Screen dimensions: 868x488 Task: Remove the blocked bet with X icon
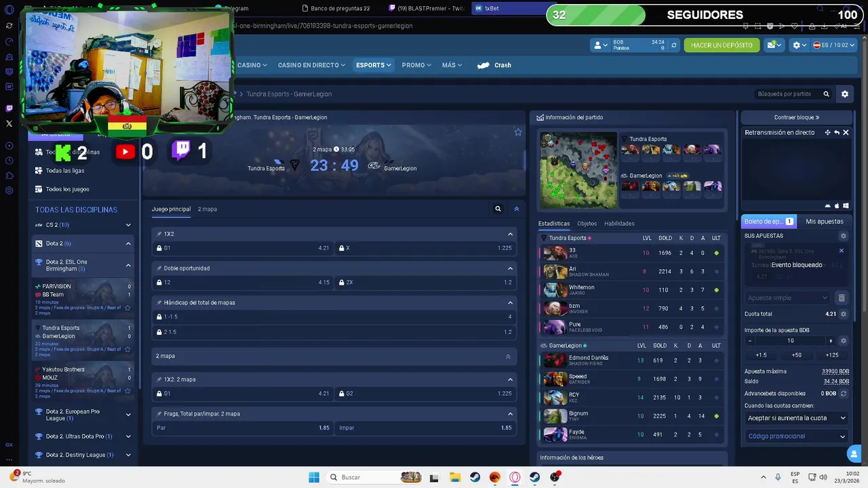point(842,251)
